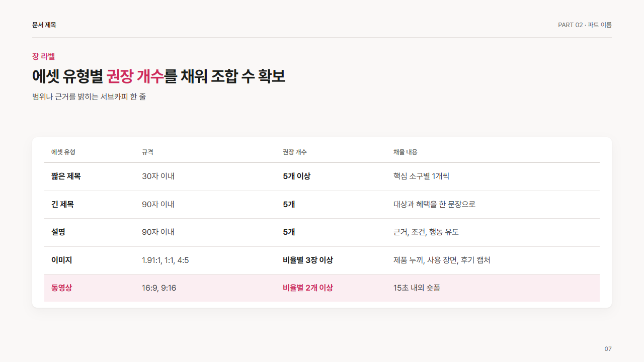Image resolution: width=644 pixels, height=362 pixels.
Task: Select the "30자 이내" cell
Action: [x=158, y=176]
